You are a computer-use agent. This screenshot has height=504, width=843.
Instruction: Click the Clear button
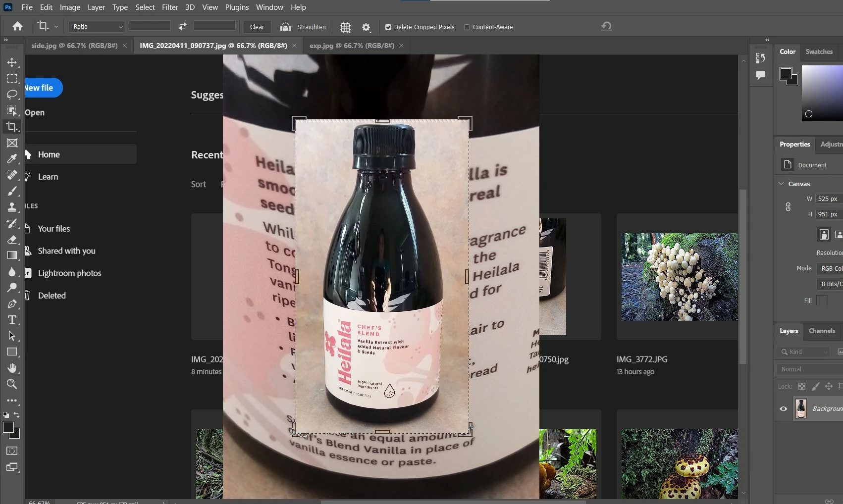(x=257, y=27)
